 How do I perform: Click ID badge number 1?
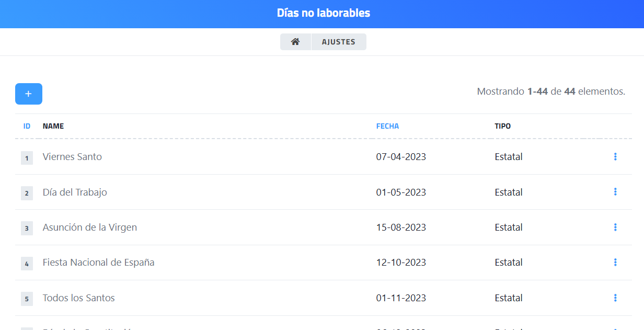coord(27,157)
